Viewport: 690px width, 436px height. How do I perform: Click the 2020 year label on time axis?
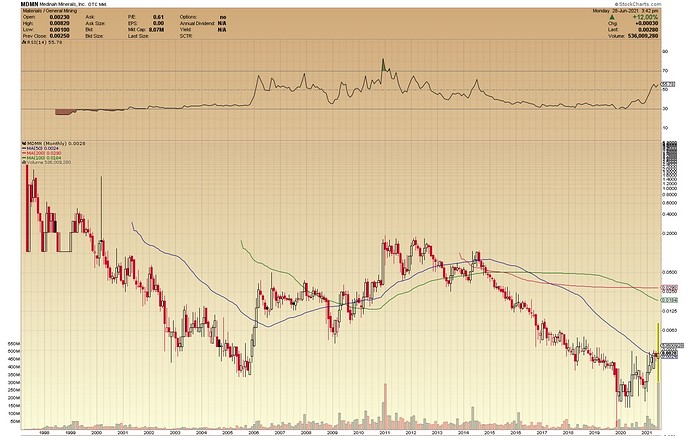pos(620,432)
